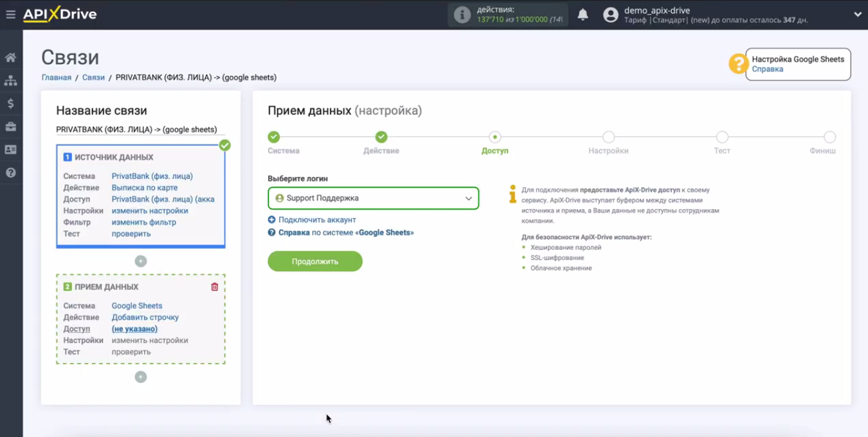Click the plus icon below source block
This screenshot has width=868, height=437.
click(x=141, y=261)
